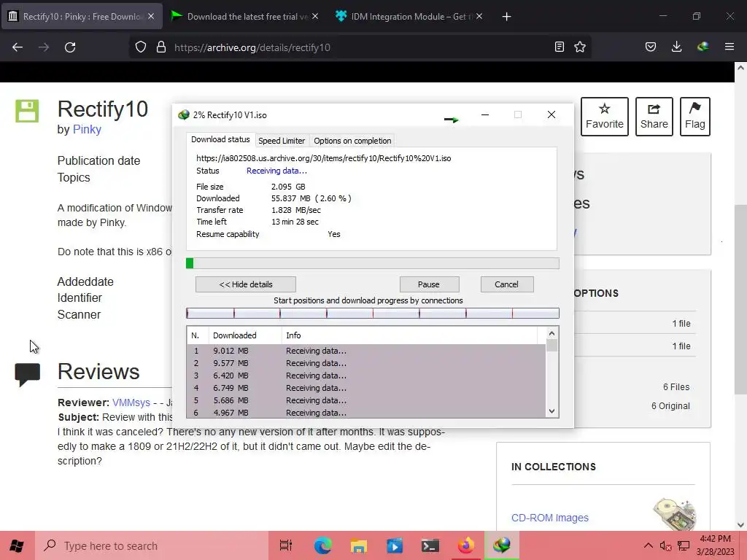
Task: Open File Explorer from taskbar
Action: pos(359,545)
